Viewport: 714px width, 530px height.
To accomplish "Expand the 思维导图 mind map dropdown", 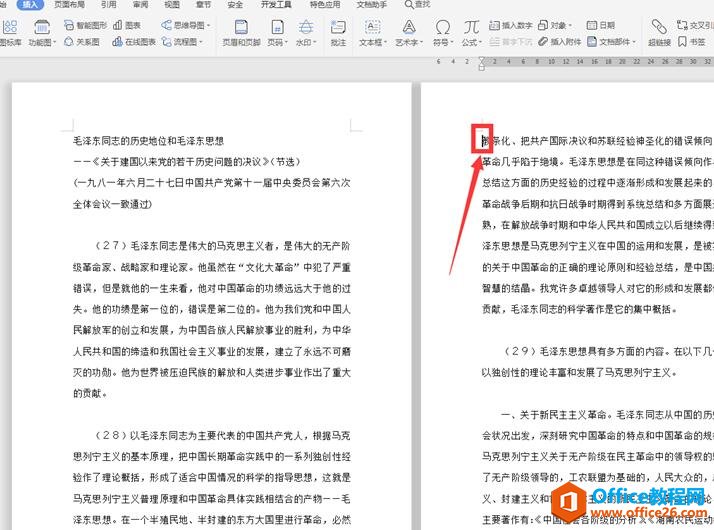I will click(209, 25).
